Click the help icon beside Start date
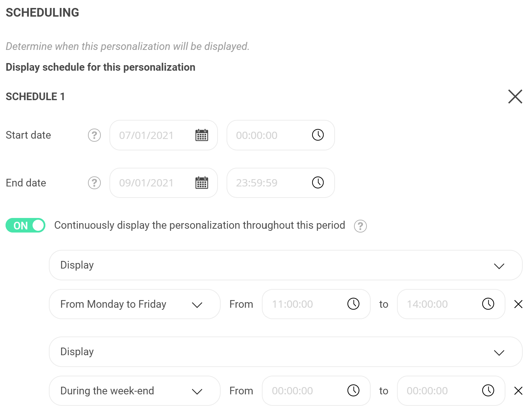 [x=94, y=135]
